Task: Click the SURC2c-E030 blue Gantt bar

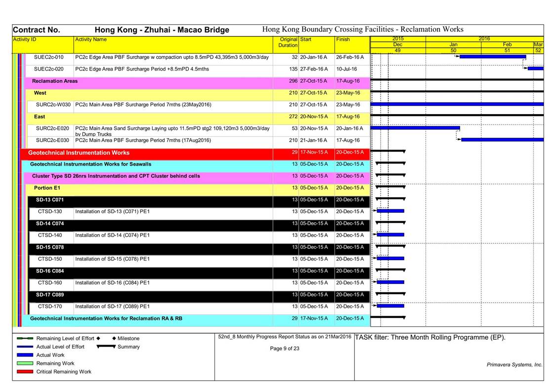Action: 502,140
